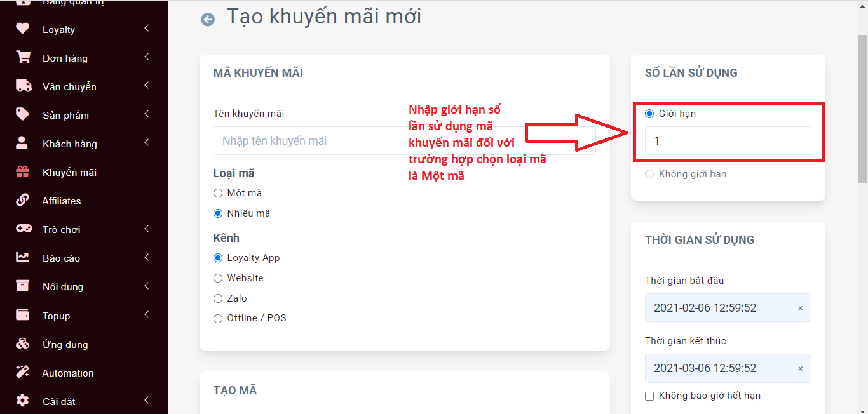Click the Kênh label
Screen dimensions: 868x414
coord(226,238)
